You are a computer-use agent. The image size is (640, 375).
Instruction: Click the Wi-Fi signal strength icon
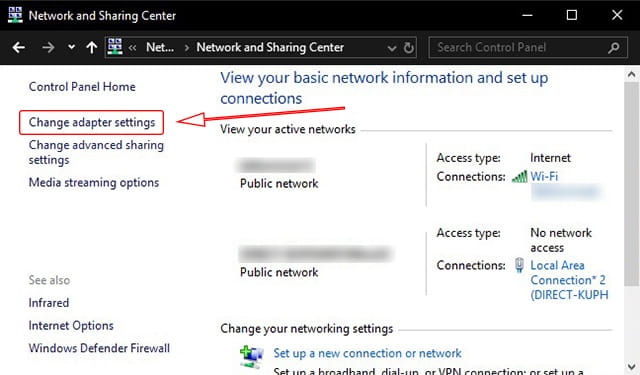520,177
